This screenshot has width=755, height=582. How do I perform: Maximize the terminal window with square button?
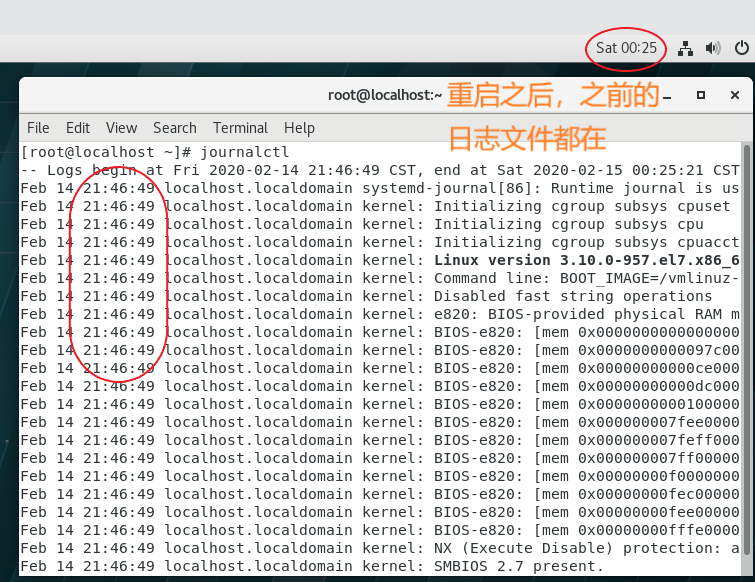[701, 95]
